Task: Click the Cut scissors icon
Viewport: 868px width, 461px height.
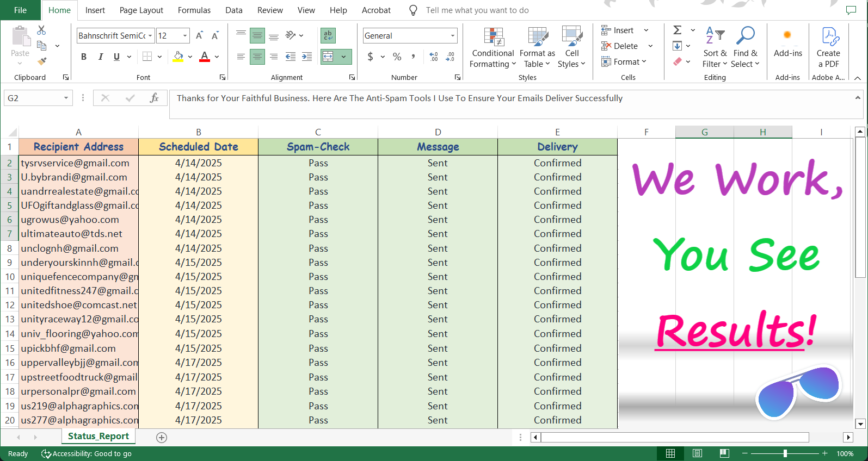Action: pyautogui.click(x=41, y=30)
